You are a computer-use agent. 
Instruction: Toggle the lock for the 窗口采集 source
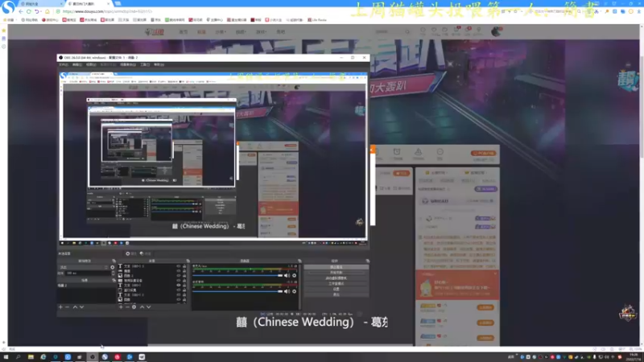pyautogui.click(x=184, y=290)
